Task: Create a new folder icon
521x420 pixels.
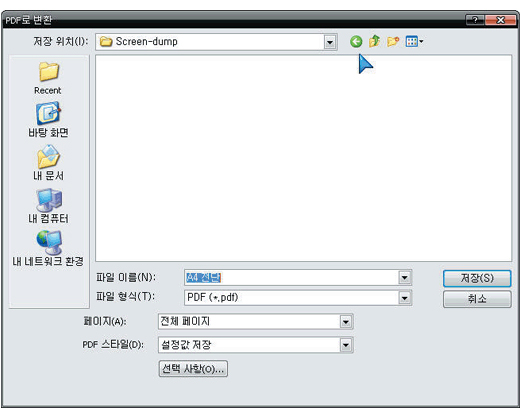Action: (393, 42)
